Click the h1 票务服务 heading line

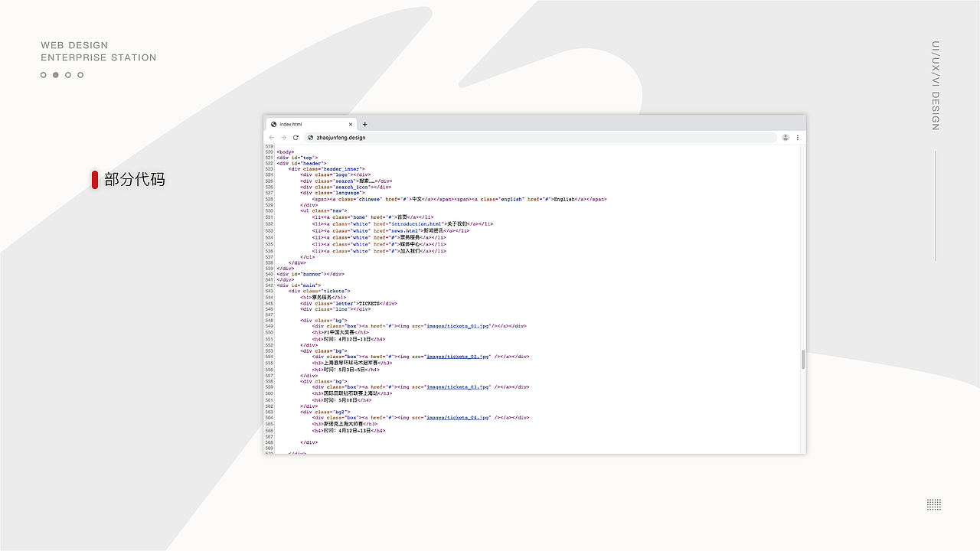324,297
